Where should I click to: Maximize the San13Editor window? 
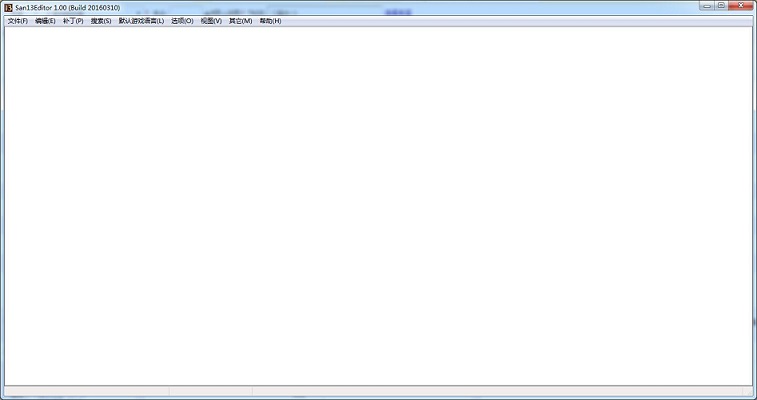coord(721,6)
